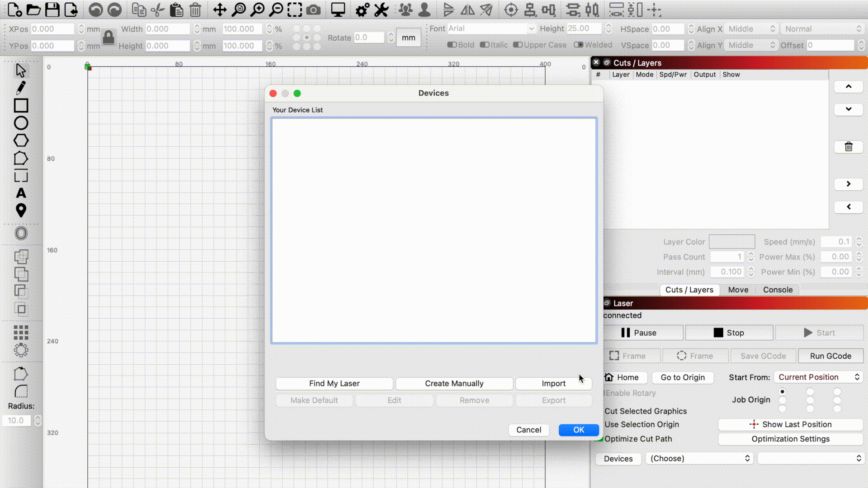
Task: Click the mm units toggle button
Action: 408,38
